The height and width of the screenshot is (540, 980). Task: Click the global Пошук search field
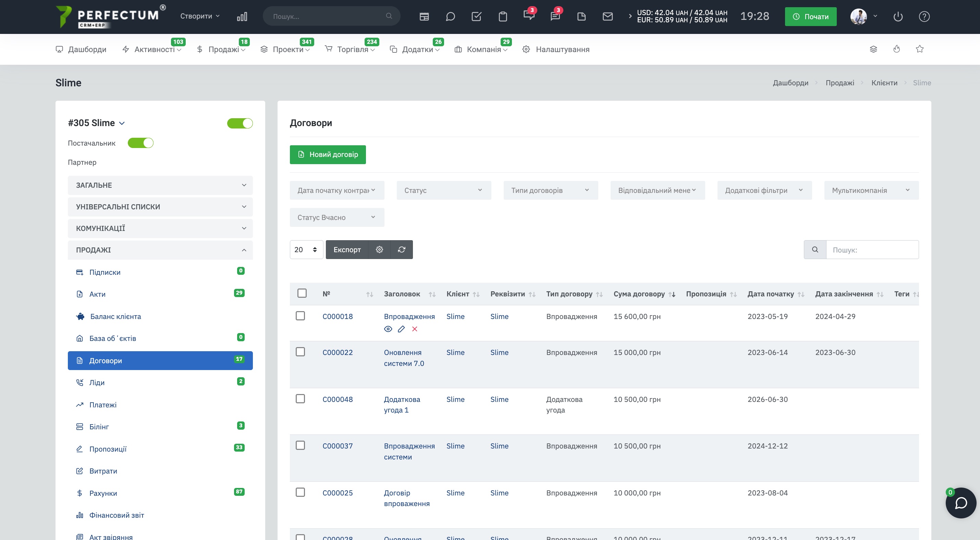point(331,16)
